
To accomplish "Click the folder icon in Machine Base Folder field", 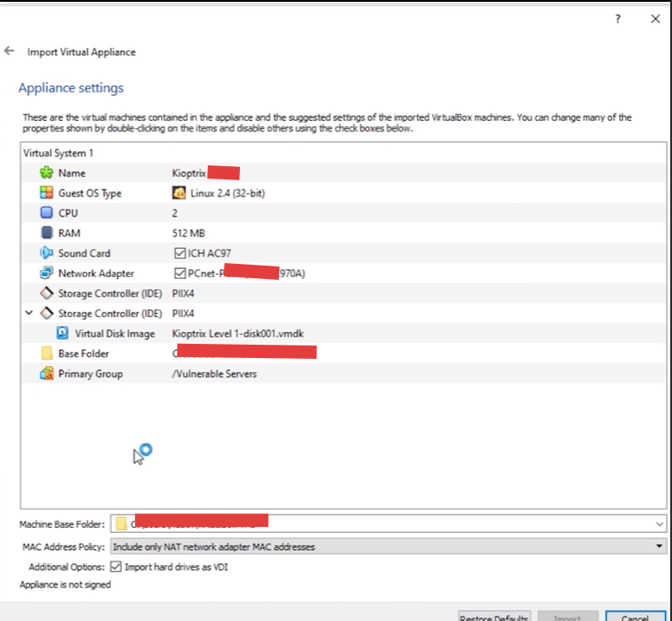I will [121, 523].
